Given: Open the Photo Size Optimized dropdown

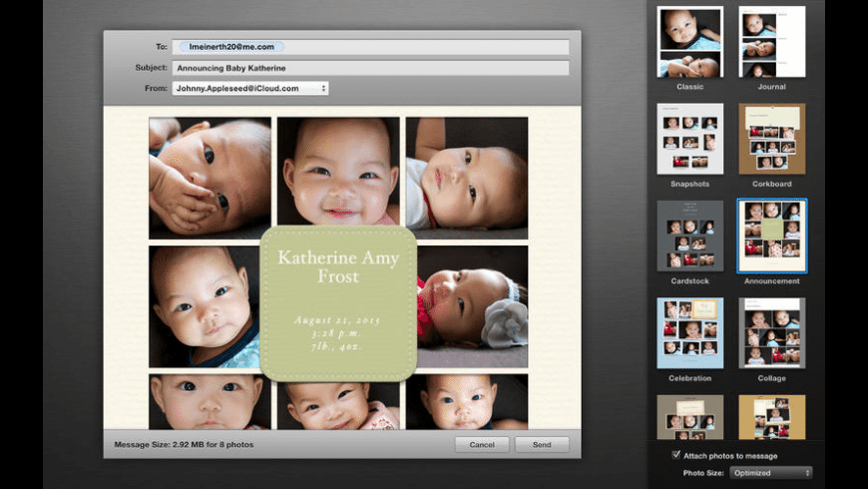Looking at the screenshot, I should [x=770, y=472].
